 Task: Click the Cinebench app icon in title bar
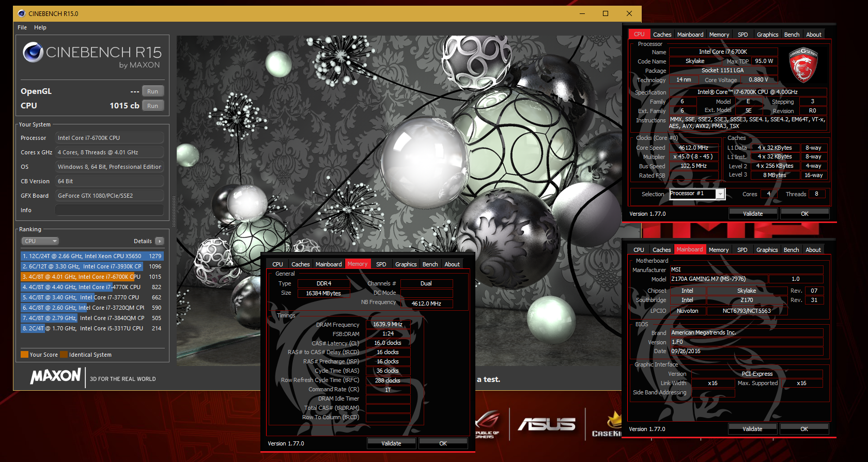(21, 13)
